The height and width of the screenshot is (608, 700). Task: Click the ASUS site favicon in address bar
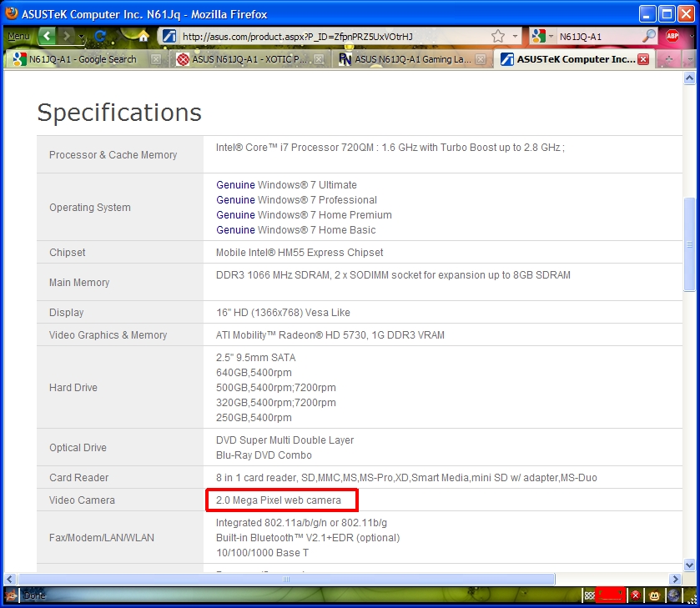pos(169,36)
